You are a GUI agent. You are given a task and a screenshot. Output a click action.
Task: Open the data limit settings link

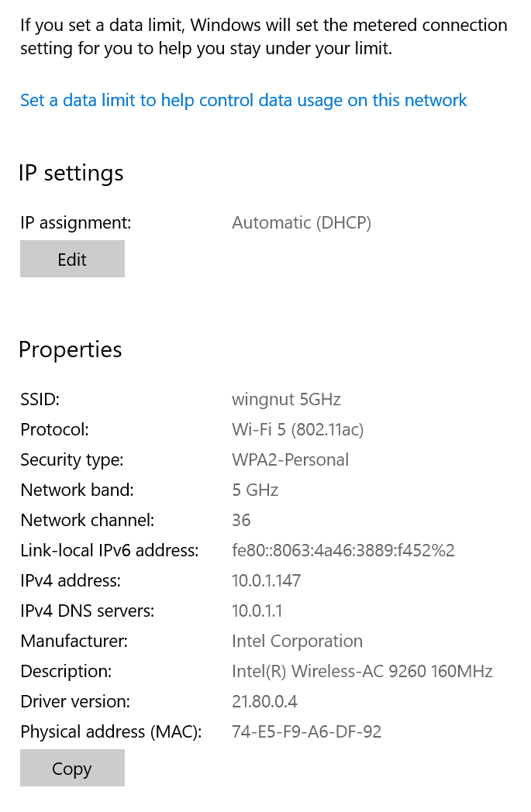click(x=243, y=101)
